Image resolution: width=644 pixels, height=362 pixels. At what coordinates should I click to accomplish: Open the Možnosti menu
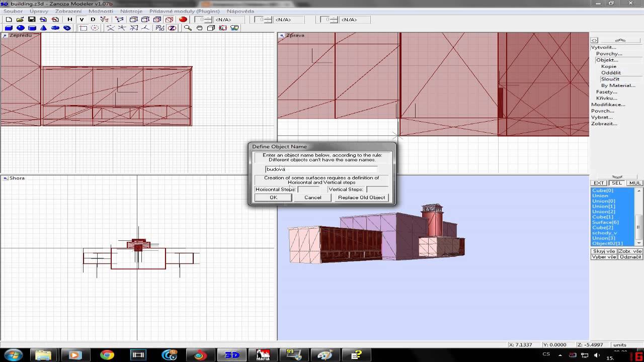click(101, 11)
